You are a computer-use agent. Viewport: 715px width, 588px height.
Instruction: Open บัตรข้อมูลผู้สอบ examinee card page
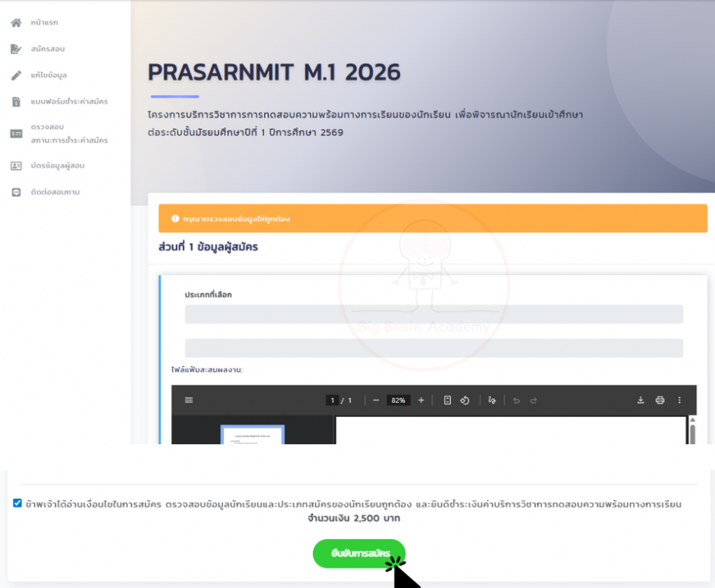tap(62, 166)
